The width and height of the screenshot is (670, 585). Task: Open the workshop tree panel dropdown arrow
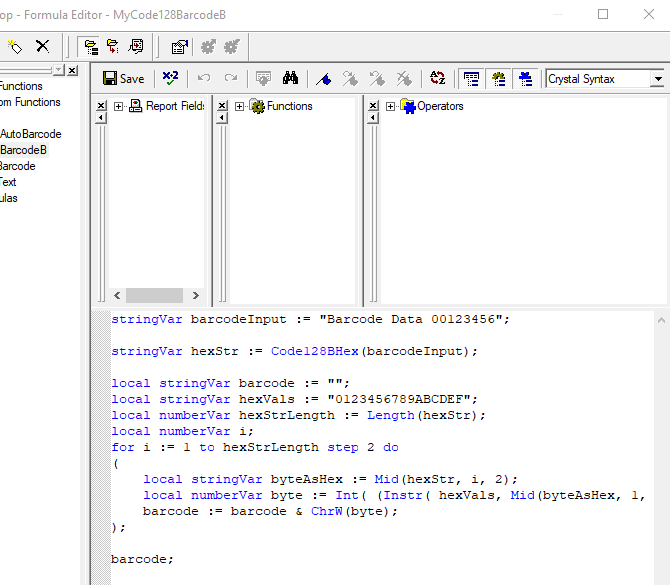pyautogui.click(x=59, y=70)
